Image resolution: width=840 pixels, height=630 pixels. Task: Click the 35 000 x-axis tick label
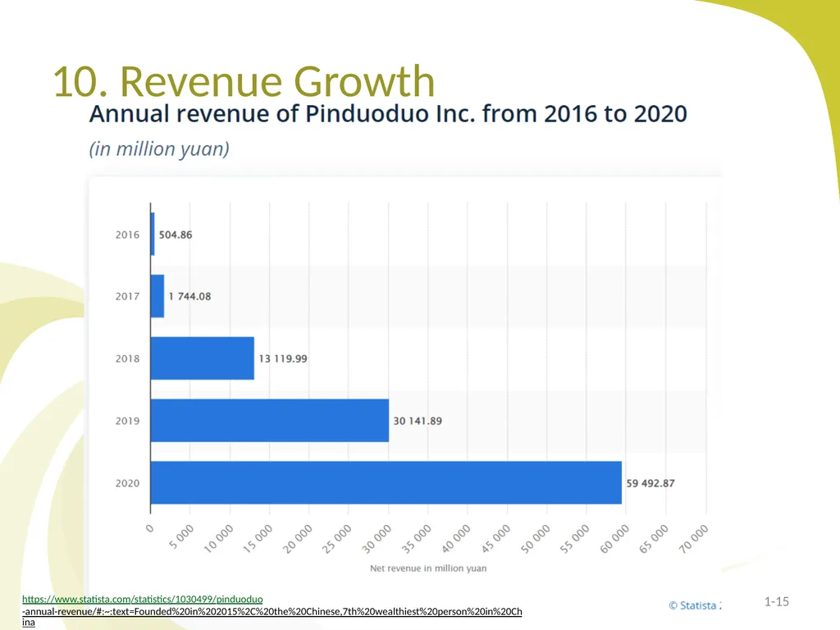(x=416, y=538)
